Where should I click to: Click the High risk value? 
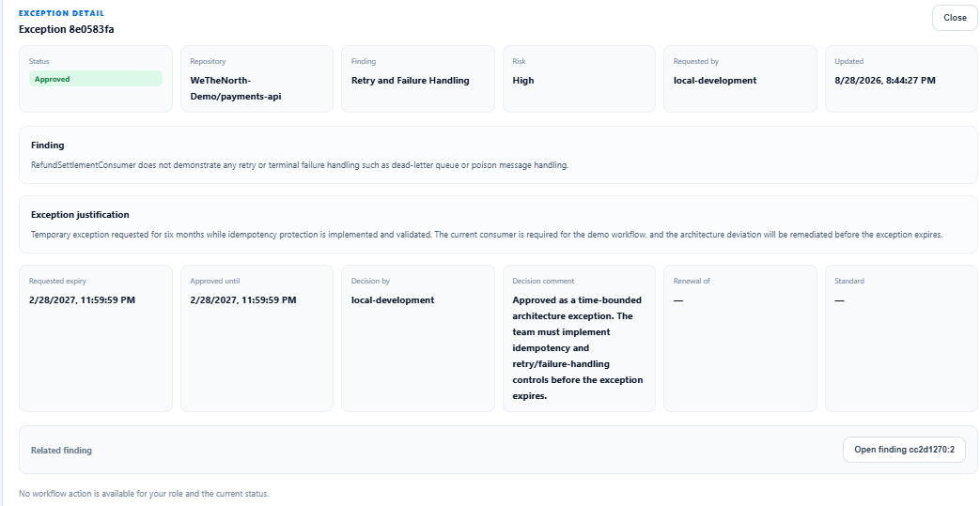(x=523, y=81)
